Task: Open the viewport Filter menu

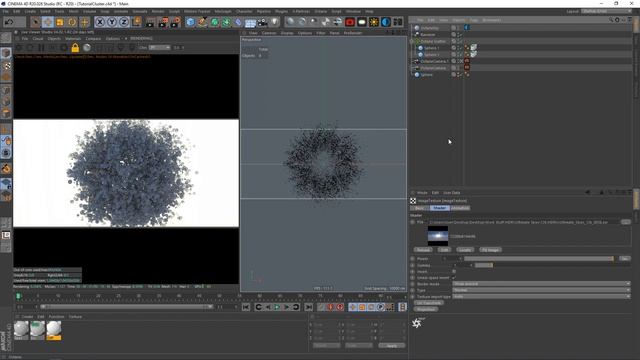Action: pos(321,33)
